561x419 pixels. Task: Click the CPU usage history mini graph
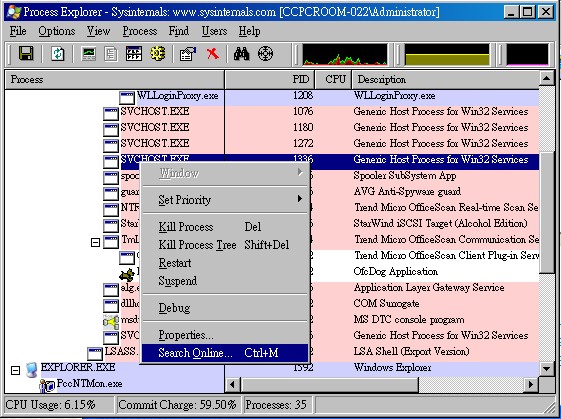[x=345, y=54]
